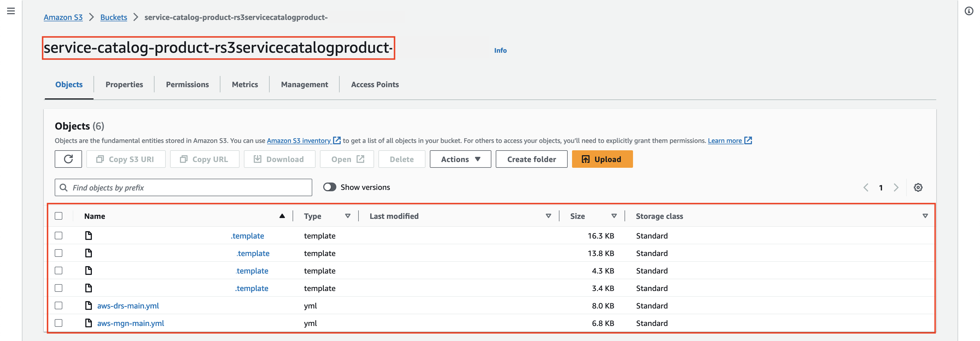Switch to the Permissions tab
This screenshot has height=341, width=980.
(x=187, y=84)
